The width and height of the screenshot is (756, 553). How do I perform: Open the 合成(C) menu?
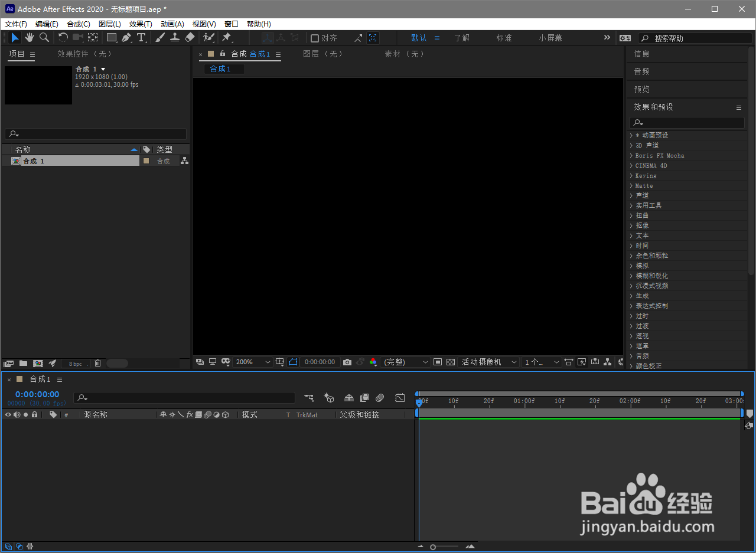coord(79,24)
